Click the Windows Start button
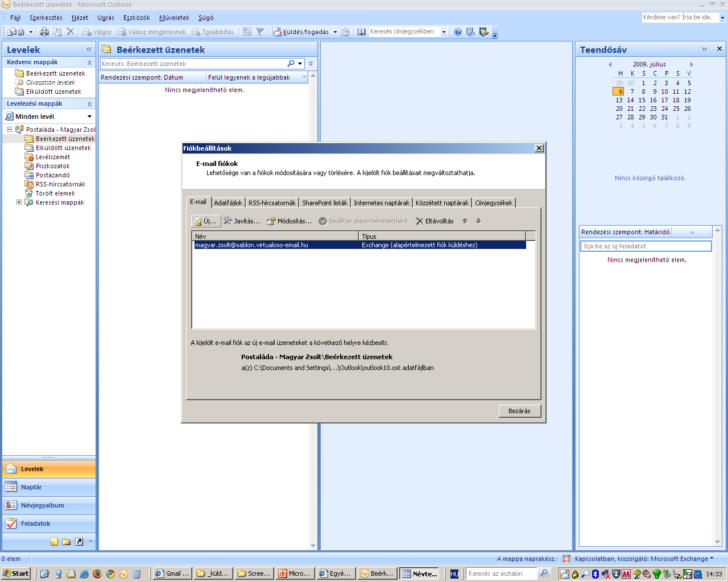Image resolution: width=728 pixels, height=582 pixels. [16, 573]
